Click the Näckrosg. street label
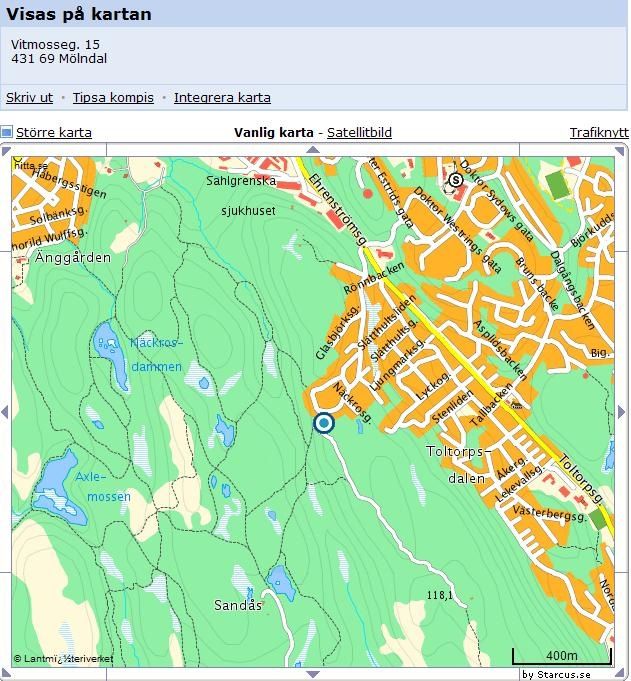 coord(352,403)
